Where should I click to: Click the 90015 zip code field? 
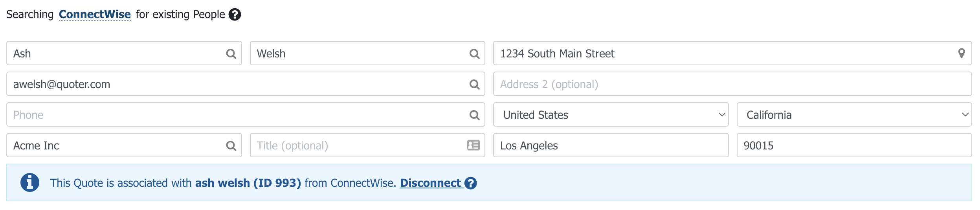[853, 146]
